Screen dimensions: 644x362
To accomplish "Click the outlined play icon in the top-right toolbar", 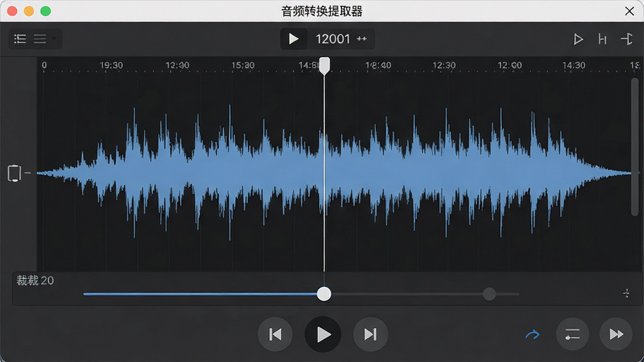I will point(579,39).
